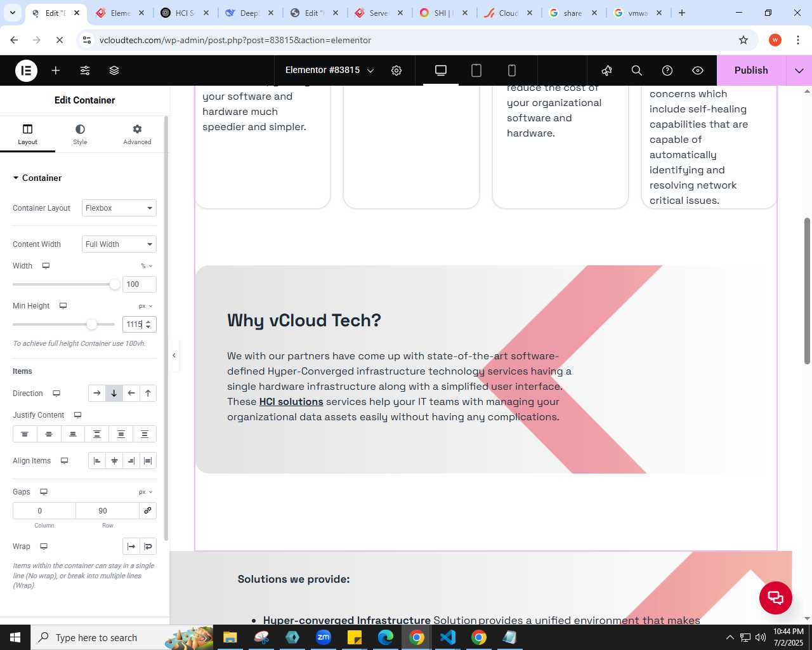Image resolution: width=812 pixels, height=650 pixels.
Task: Collapse the Container section
Action: pos(37,178)
